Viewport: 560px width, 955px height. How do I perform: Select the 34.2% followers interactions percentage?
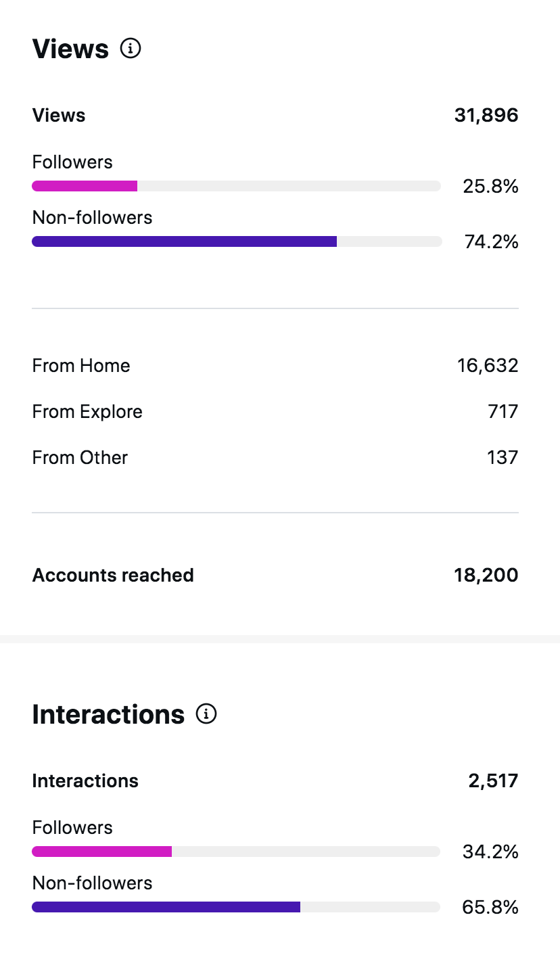(x=490, y=852)
